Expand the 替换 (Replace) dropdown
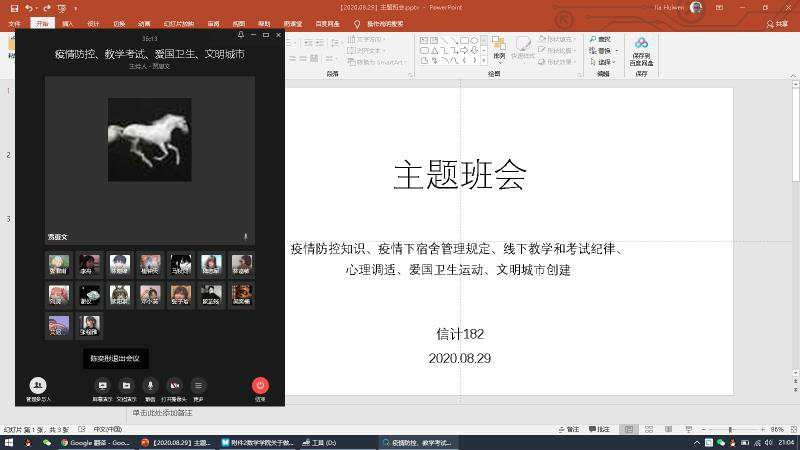This screenshot has height=450, width=800. 617,50
